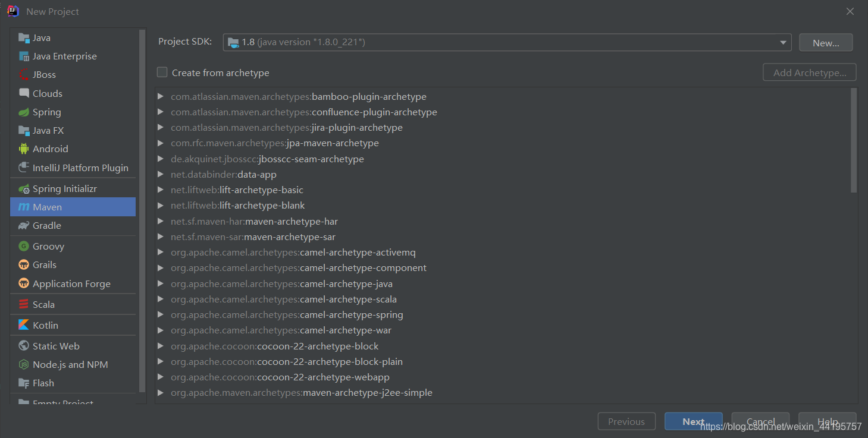Select maven-archetype-j2ee-simple row
This screenshot has width=868, height=438.
(x=502, y=392)
